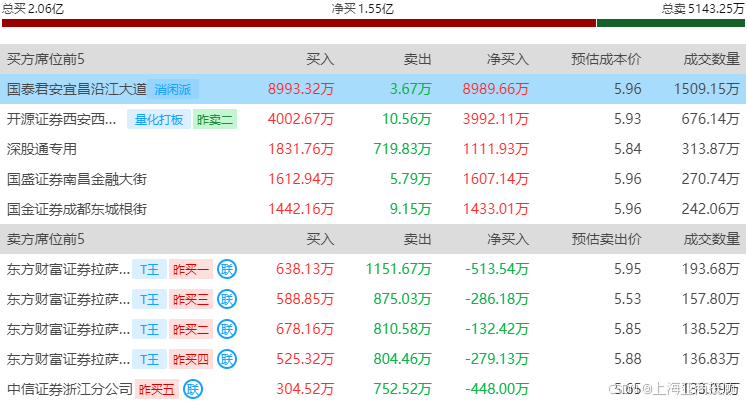Click the 昨买四 tag
Screen dimensions: 747x402
point(191,360)
